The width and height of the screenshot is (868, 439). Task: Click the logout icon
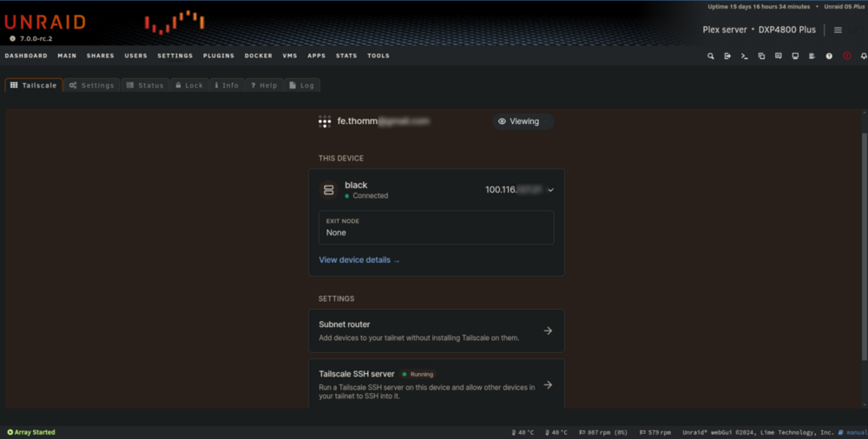pyautogui.click(x=727, y=56)
